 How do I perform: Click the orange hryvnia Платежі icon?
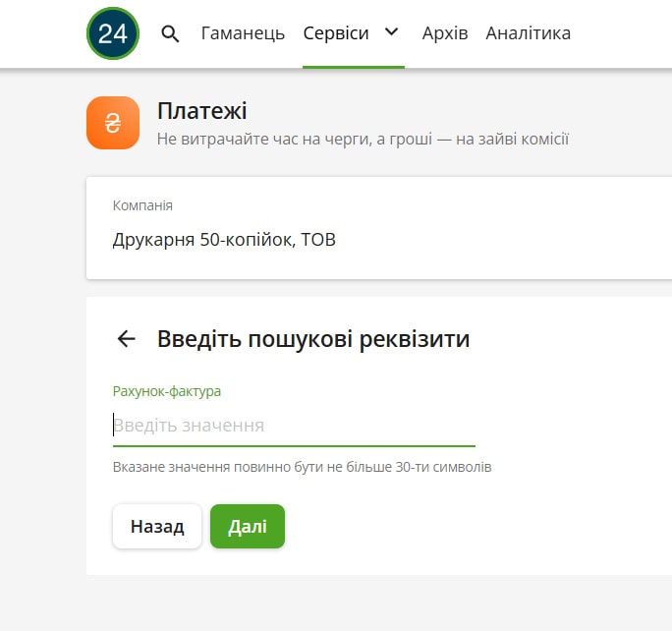pyautogui.click(x=113, y=123)
